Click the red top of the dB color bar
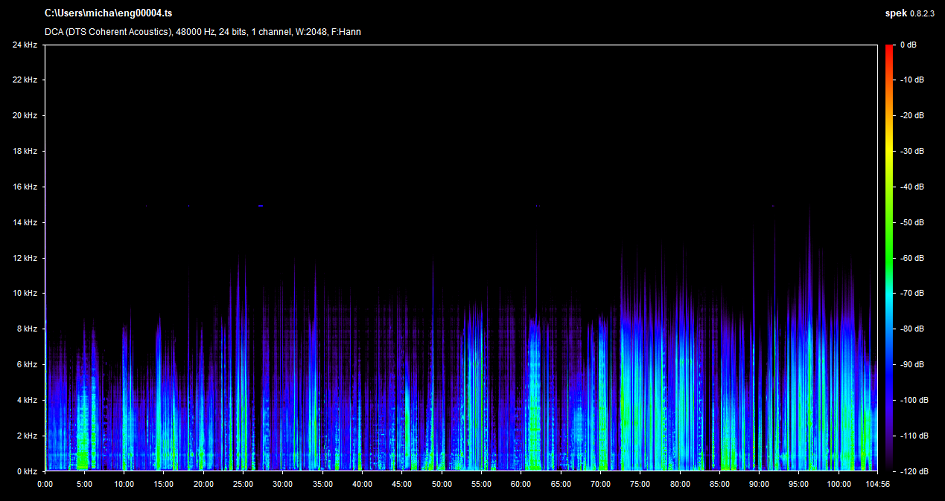945x501 pixels. 888,49
